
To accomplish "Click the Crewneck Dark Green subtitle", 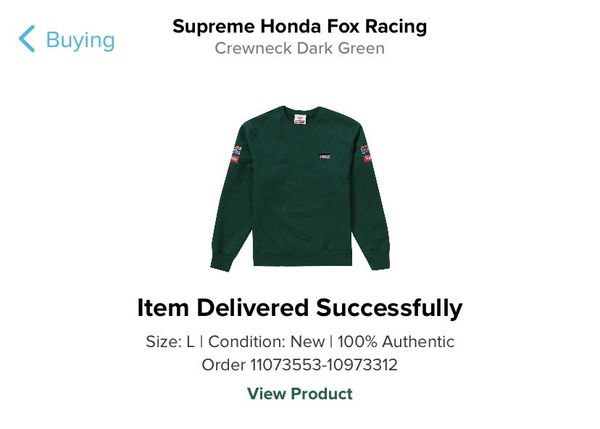I will pos(300,48).
